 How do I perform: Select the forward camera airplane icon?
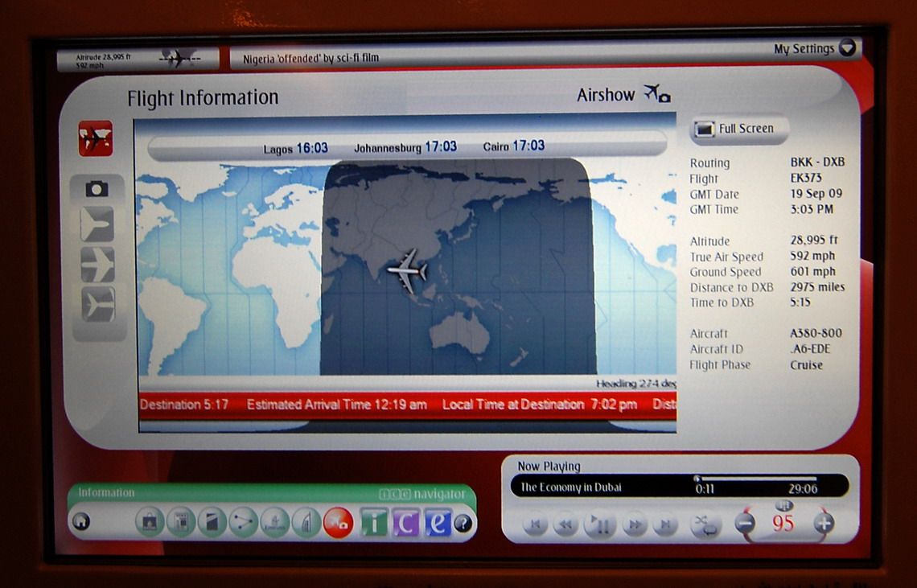click(97, 265)
